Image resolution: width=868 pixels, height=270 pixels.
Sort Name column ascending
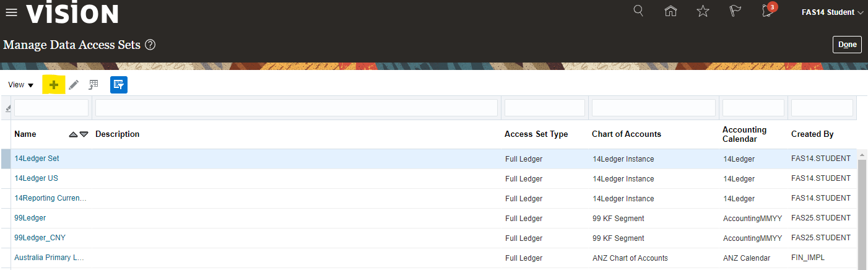73,134
